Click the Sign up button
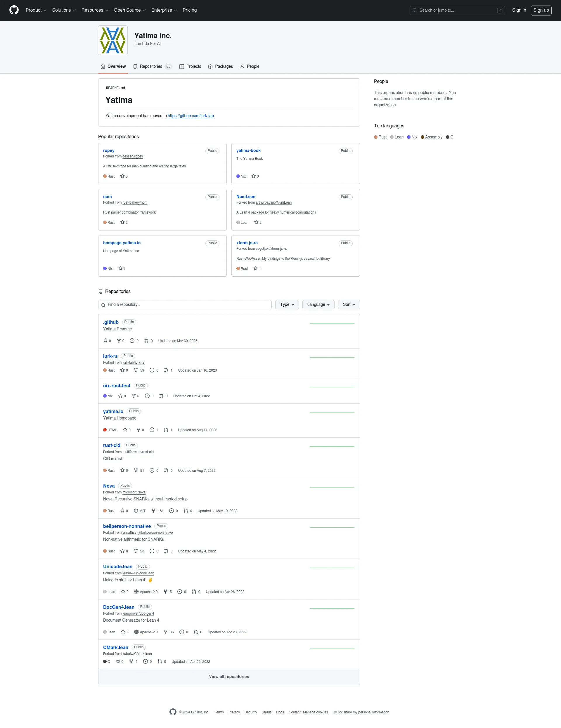 pyautogui.click(x=541, y=10)
